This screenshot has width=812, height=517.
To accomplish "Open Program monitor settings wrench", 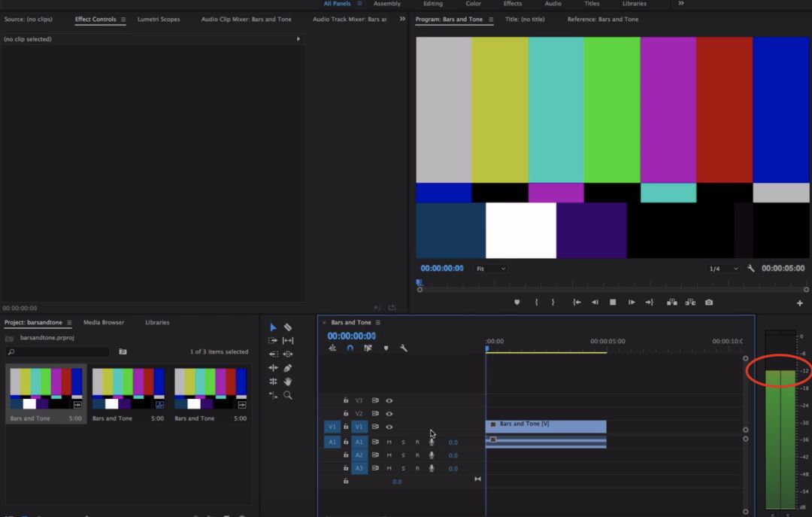I will tap(751, 269).
